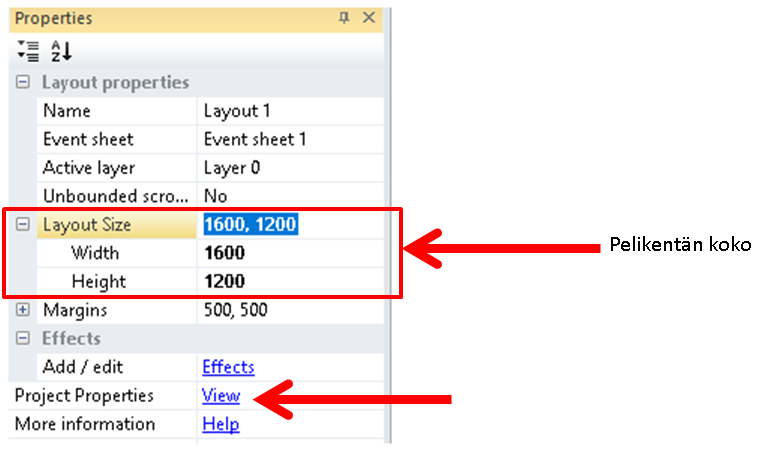Click the alphabetical sort icon
Viewport: 759px width, 449px height.
pyautogui.click(x=61, y=51)
